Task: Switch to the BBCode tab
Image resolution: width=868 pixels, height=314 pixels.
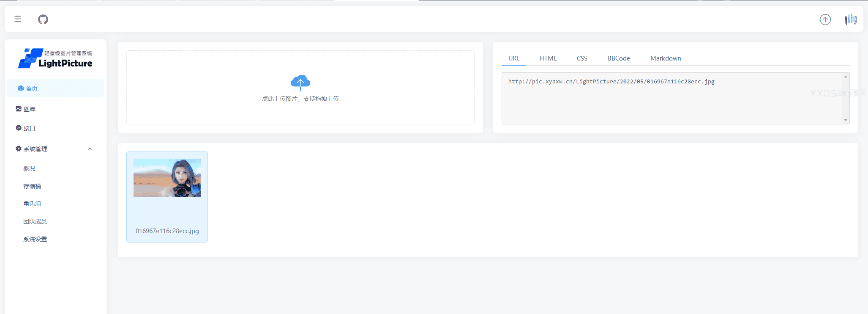Action: pyautogui.click(x=619, y=58)
